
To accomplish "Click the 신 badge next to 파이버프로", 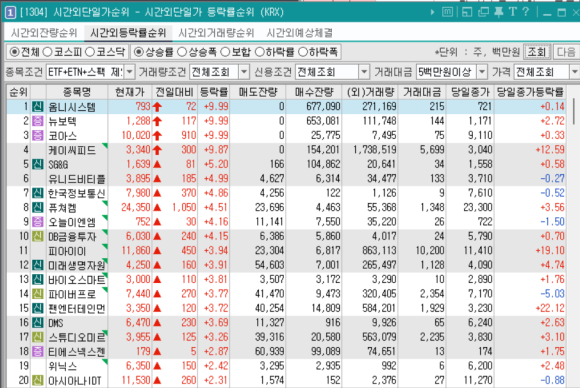I will click(38, 294).
